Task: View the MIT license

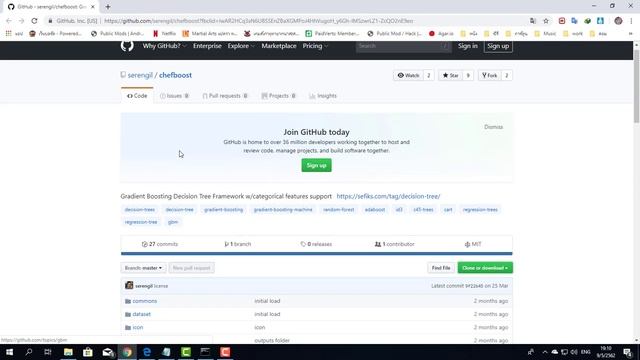Action: click(x=473, y=244)
